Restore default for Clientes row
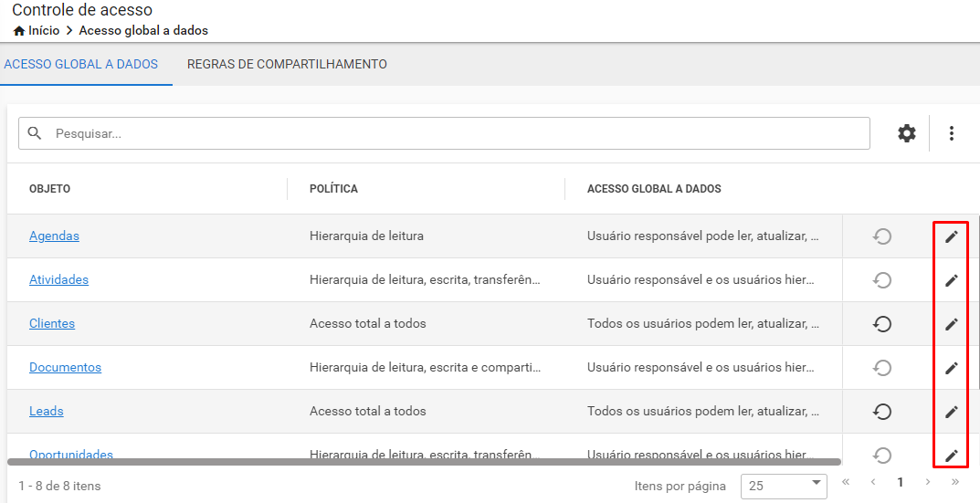Screen dimensions: 980x503 pyautogui.click(x=882, y=324)
